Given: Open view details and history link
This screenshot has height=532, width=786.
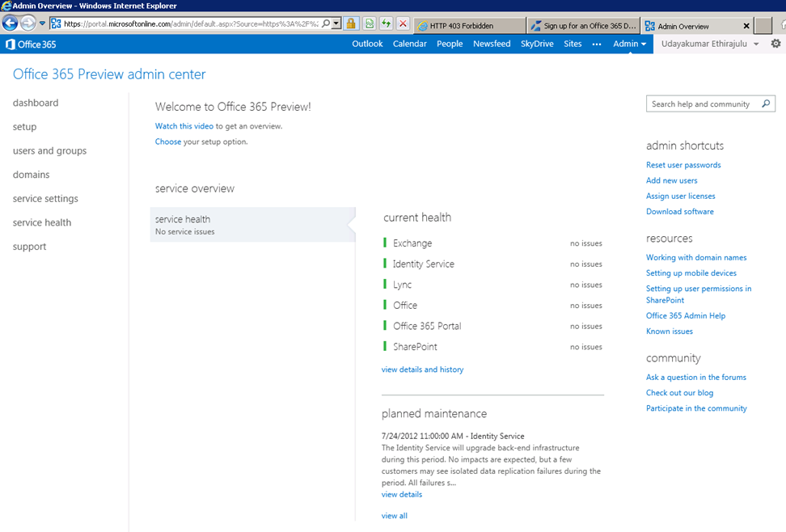Looking at the screenshot, I should [x=423, y=369].
